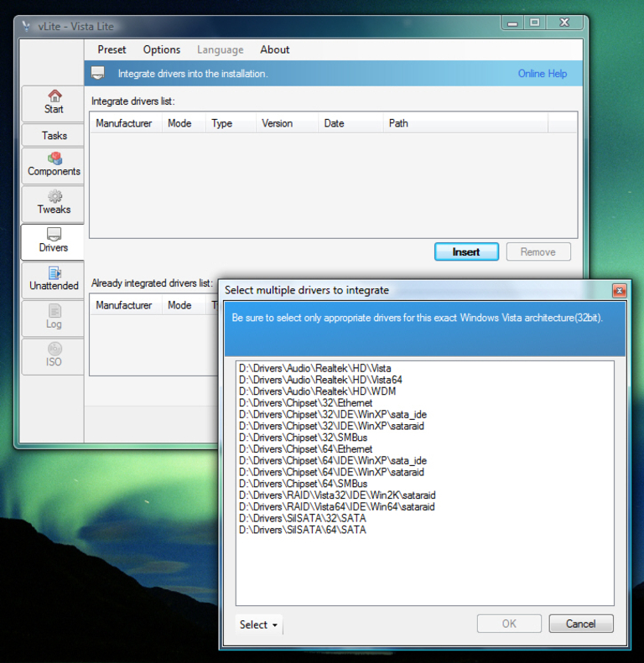
Task: Click the vLite title bar app icon
Action: coord(26,26)
